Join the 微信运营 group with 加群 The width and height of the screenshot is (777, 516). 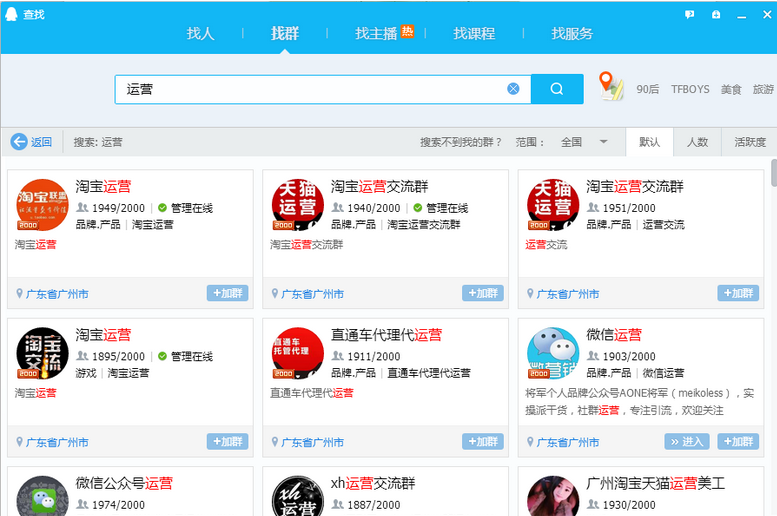[738, 441]
